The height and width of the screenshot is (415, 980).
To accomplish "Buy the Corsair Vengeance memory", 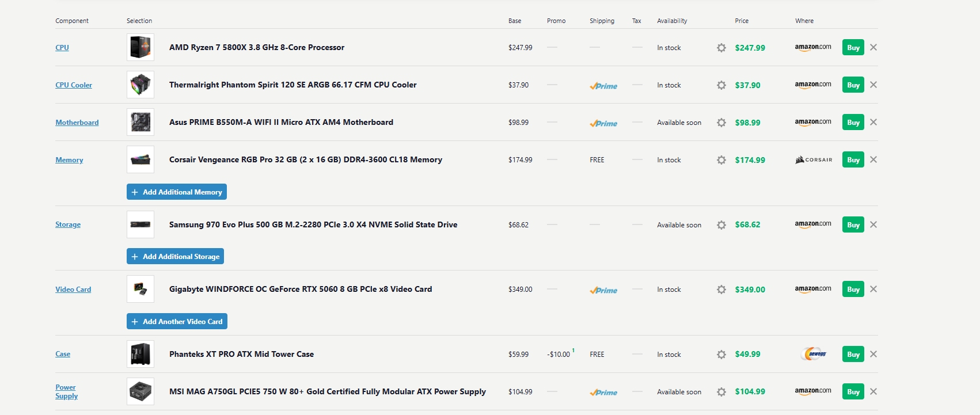I will (x=853, y=159).
